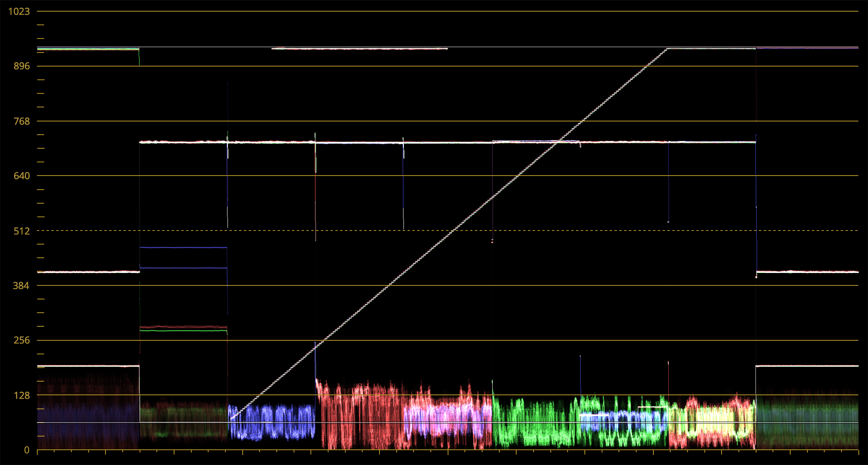The height and width of the screenshot is (465, 868).
Task: Click diagonal ramp where it crosses the 512 line
Action: (454, 230)
